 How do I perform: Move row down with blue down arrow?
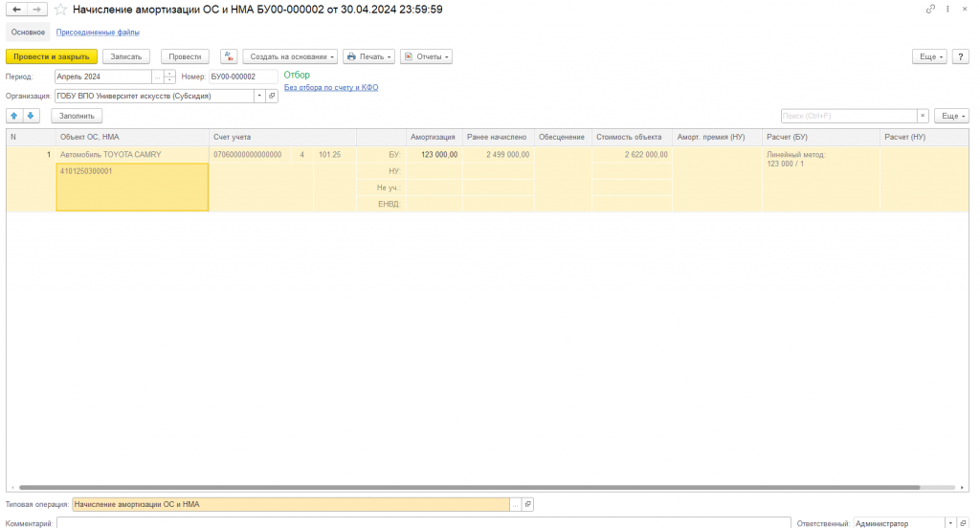31,116
